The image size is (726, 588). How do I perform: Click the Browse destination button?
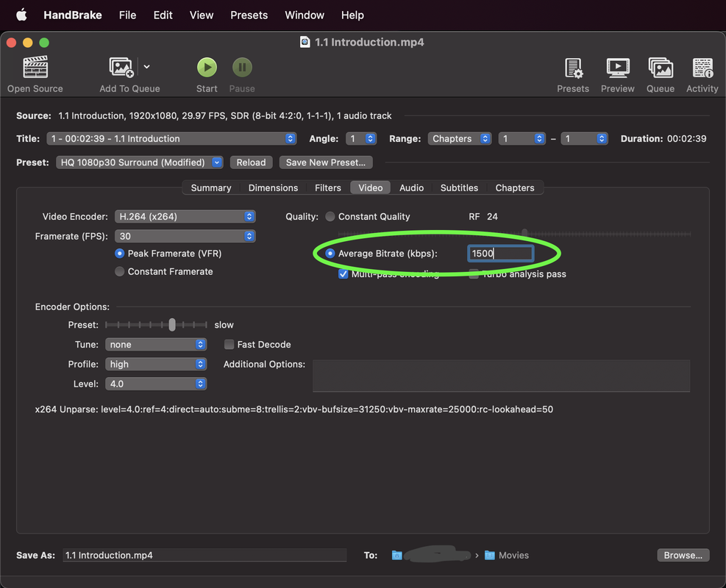tap(683, 555)
